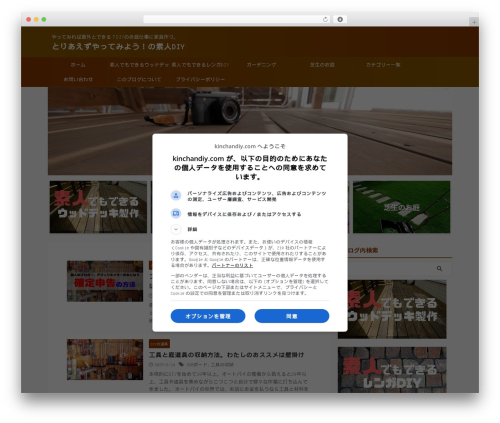Open the カテゴリー一覧 menu item

coord(383,65)
